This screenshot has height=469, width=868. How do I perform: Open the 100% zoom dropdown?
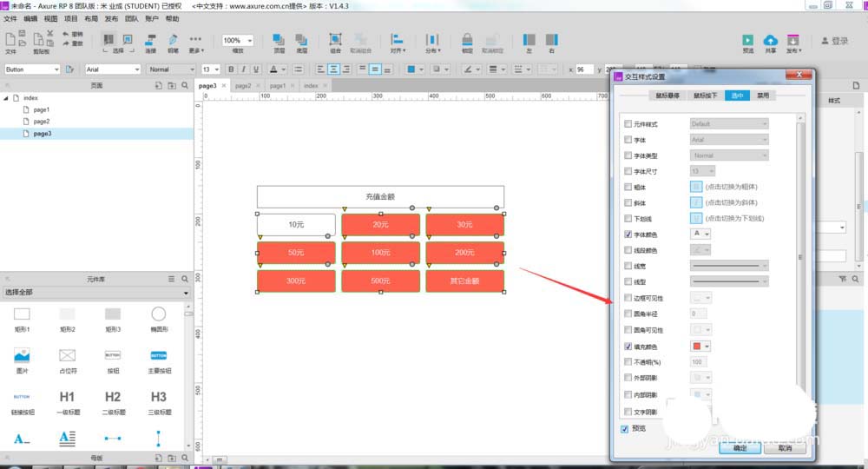238,41
